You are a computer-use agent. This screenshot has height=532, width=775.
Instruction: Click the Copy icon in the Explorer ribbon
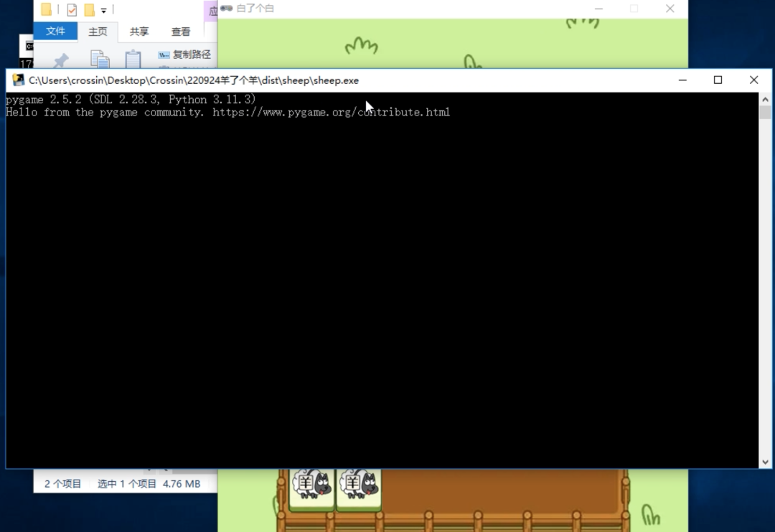click(x=100, y=59)
